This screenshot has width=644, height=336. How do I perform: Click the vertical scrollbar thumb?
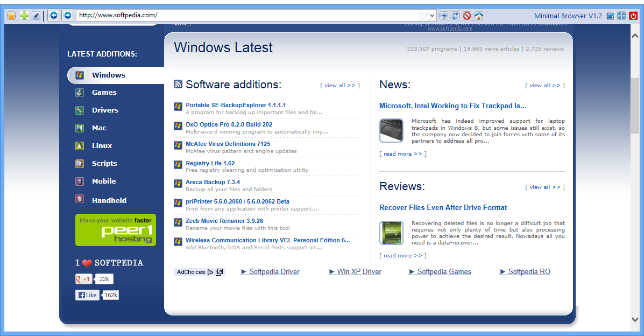point(635,106)
